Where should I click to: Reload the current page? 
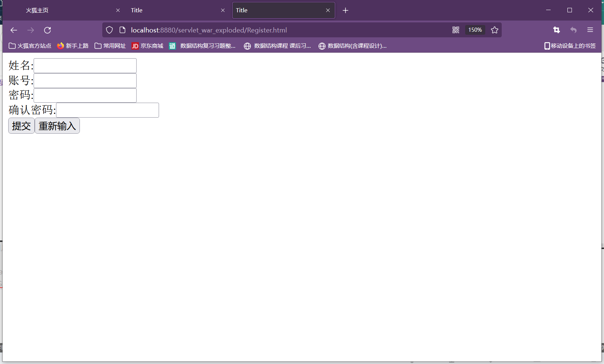[x=47, y=30]
